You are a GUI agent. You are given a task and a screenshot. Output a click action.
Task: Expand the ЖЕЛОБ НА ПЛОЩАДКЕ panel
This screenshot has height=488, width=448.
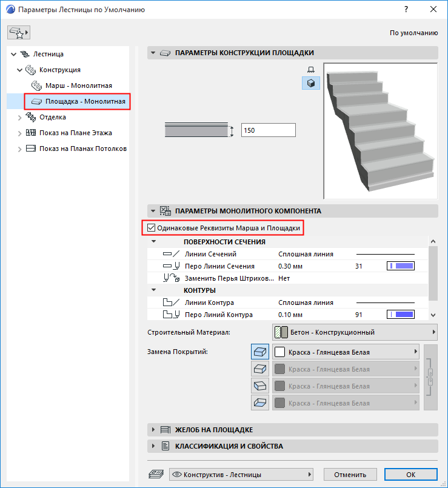pos(153,430)
